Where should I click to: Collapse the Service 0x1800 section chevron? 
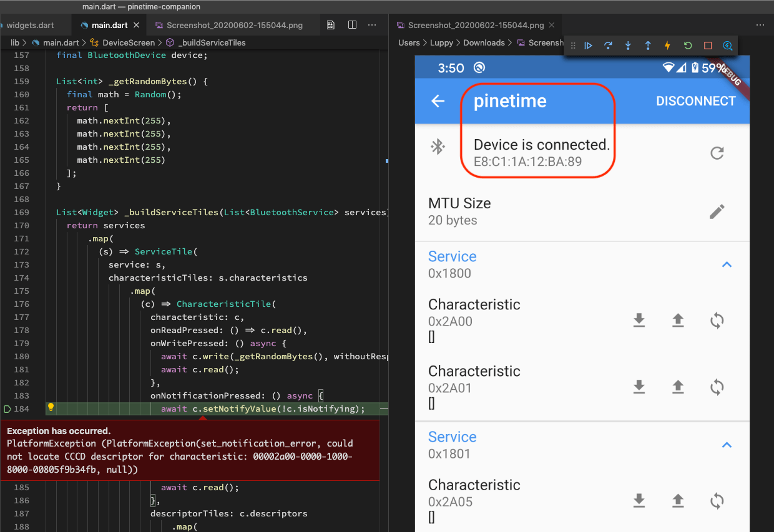(726, 264)
